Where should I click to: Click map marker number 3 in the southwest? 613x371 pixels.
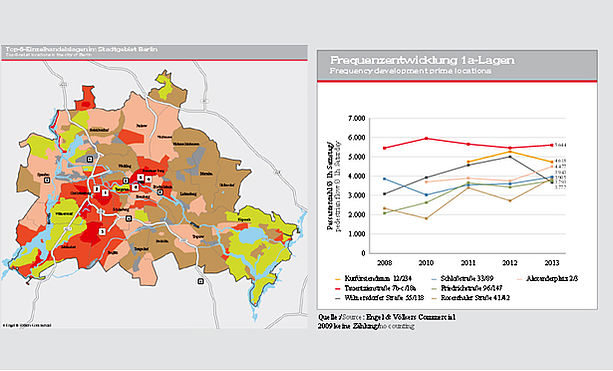point(102,231)
